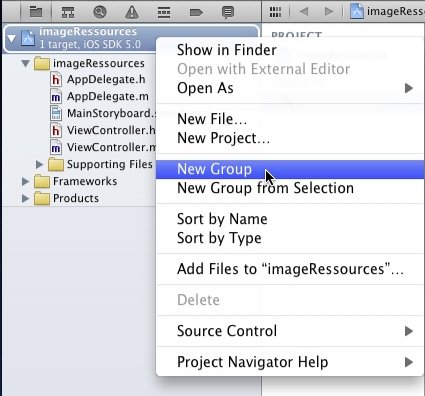425x396 pixels.
Task: Choose Sort by Name
Action: tap(290, 219)
